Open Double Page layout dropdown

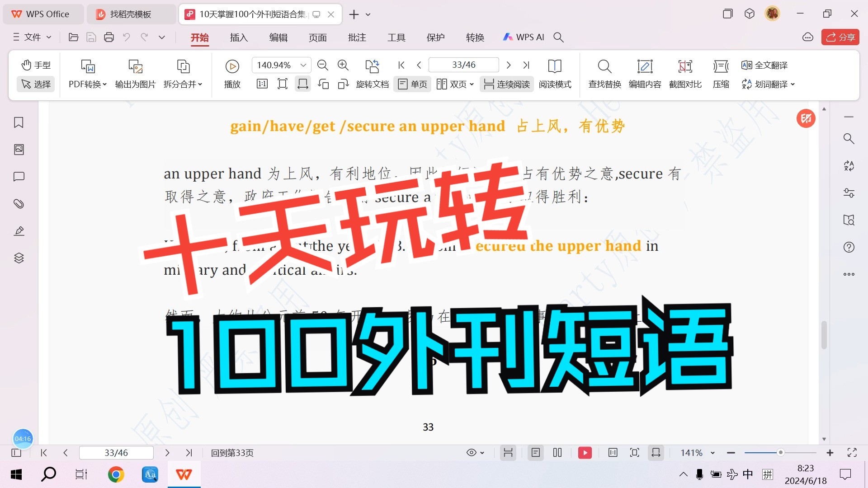pyautogui.click(x=455, y=84)
